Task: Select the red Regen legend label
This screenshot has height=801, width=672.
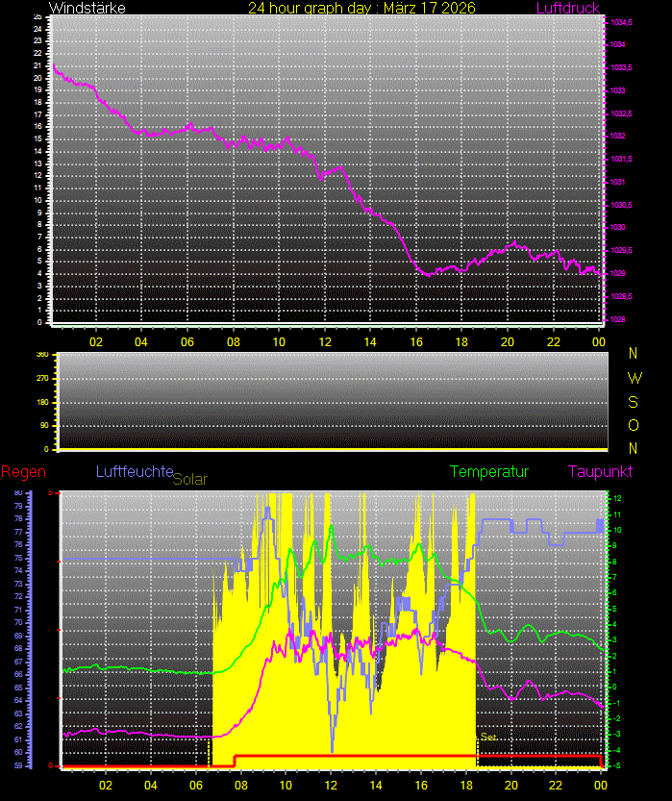Action: pyautogui.click(x=21, y=471)
